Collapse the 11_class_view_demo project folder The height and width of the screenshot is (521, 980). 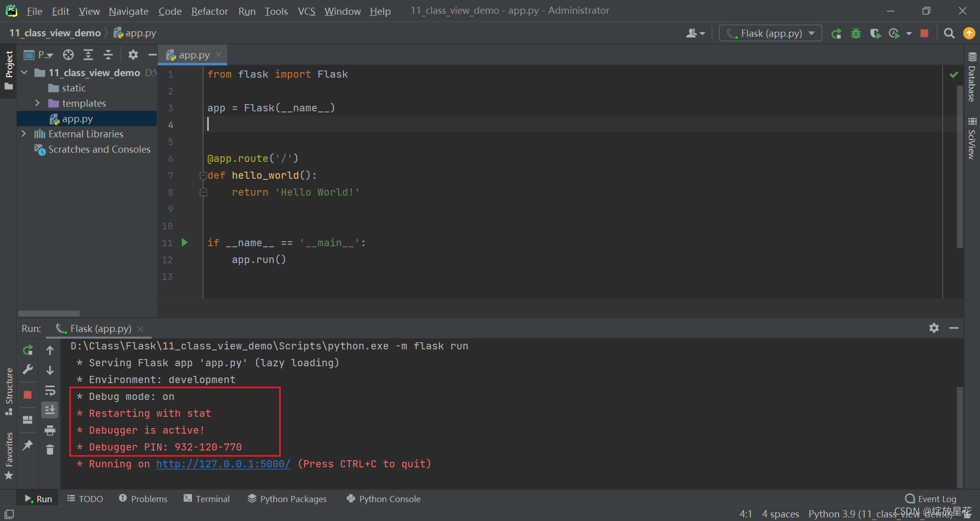pyautogui.click(x=23, y=72)
